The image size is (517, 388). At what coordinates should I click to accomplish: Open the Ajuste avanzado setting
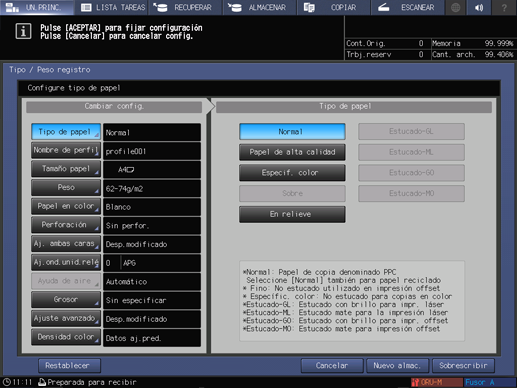click(x=66, y=318)
